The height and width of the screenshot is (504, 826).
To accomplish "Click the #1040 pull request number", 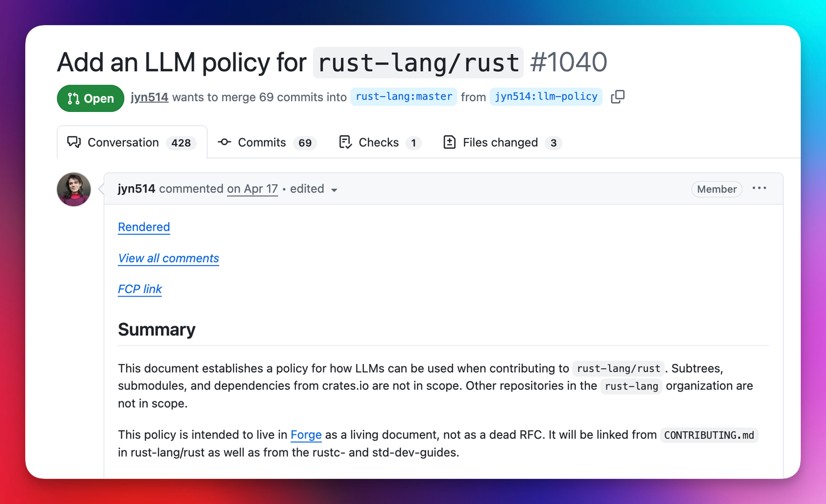I will 568,62.
